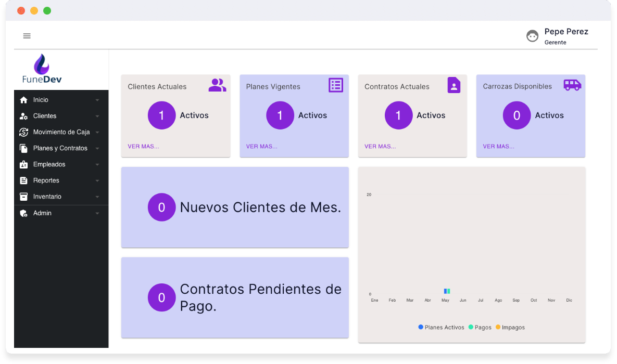617x364 pixels.
Task: Click the May bar in the chart
Action: tap(447, 291)
